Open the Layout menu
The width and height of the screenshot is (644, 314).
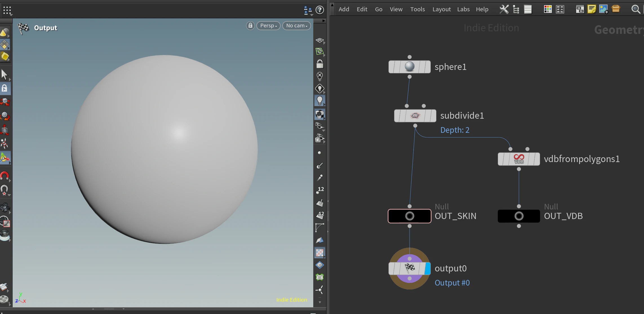[x=441, y=9]
